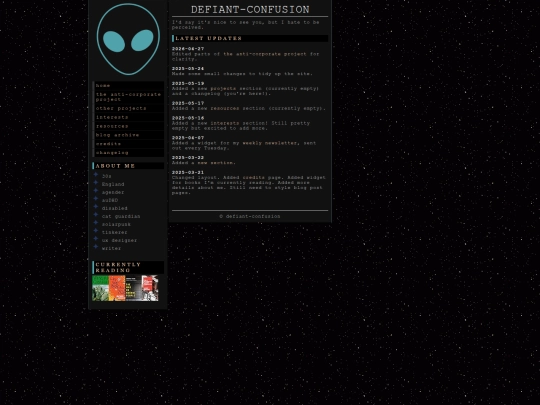Open 'credits' from the sidebar navigation
Screen dimensions: 540x405
(128, 144)
